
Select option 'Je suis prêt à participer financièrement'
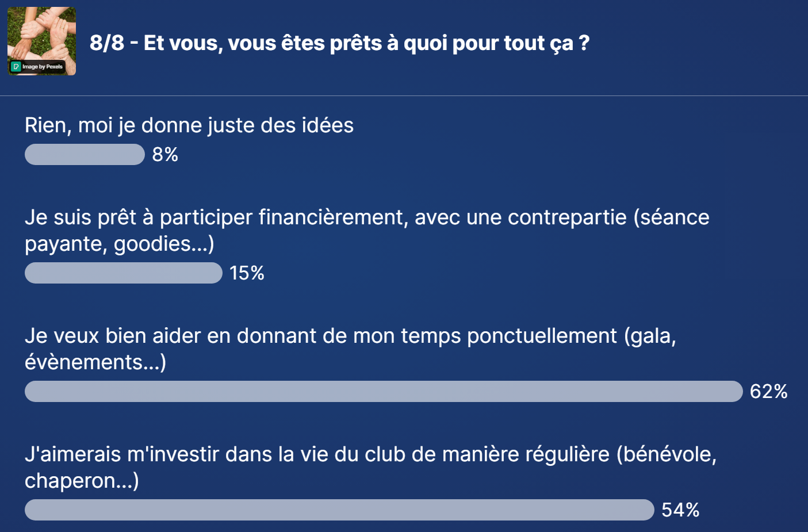point(367,231)
